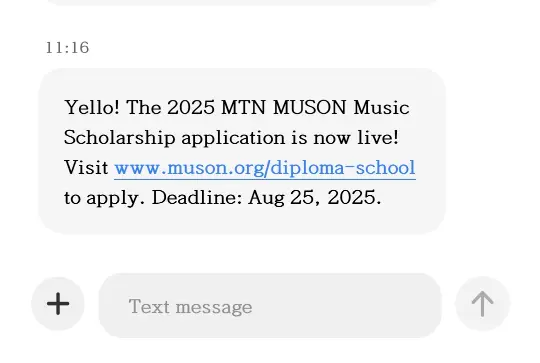540x363 pixels.
Task: Click 'Scholarship application is now live!' line
Action: [231, 138]
